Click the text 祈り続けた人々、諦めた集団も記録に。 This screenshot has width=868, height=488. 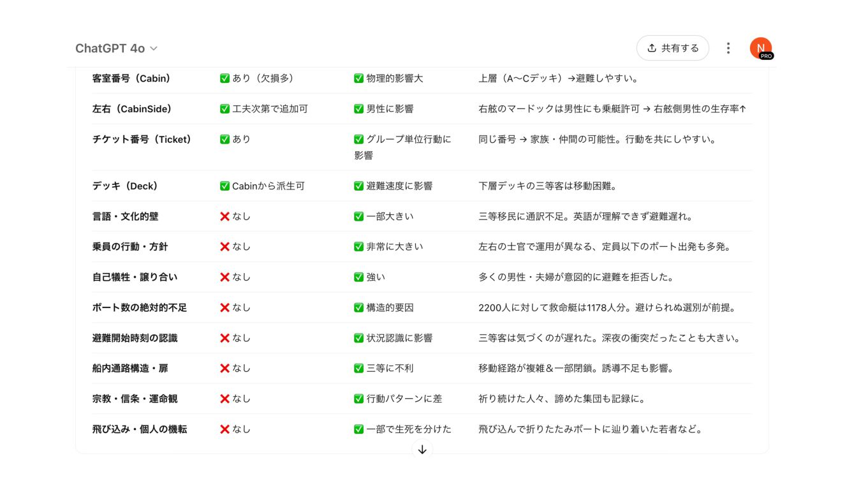563,399
